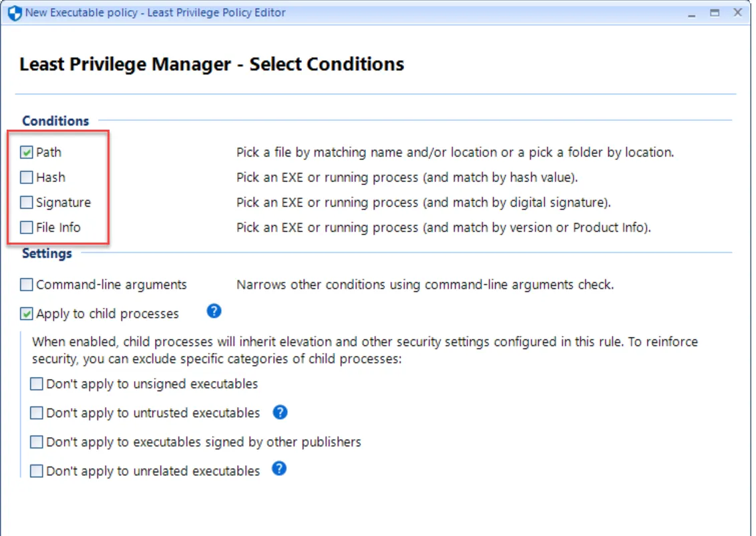
Task: Close the Least Privilege Policy Editor
Action: (x=737, y=12)
